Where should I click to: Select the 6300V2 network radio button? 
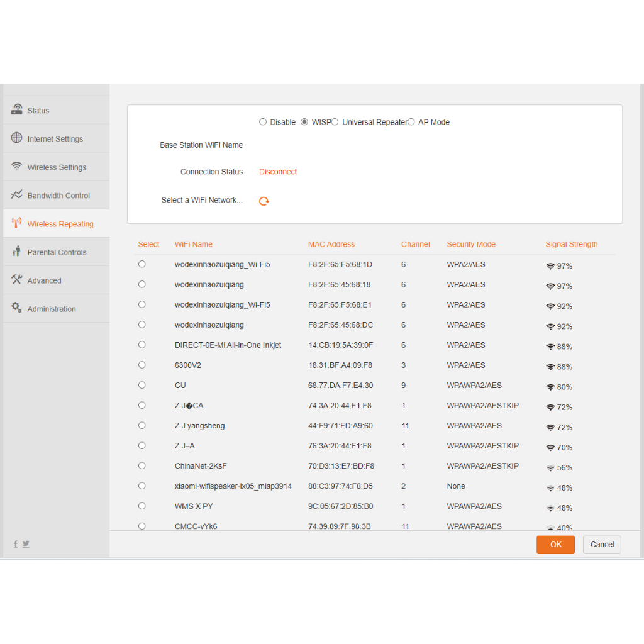142,365
